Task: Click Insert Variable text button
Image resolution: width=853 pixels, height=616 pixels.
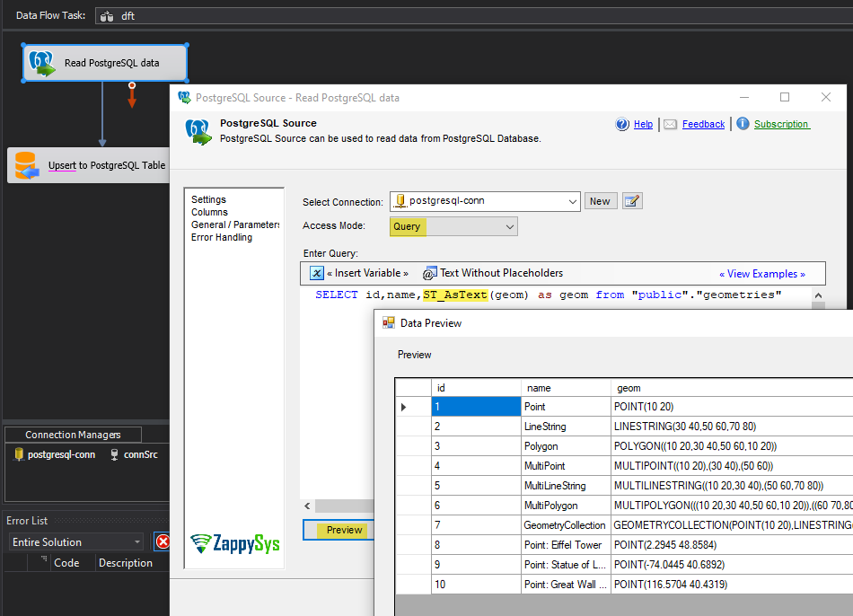Action: pyautogui.click(x=367, y=273)
